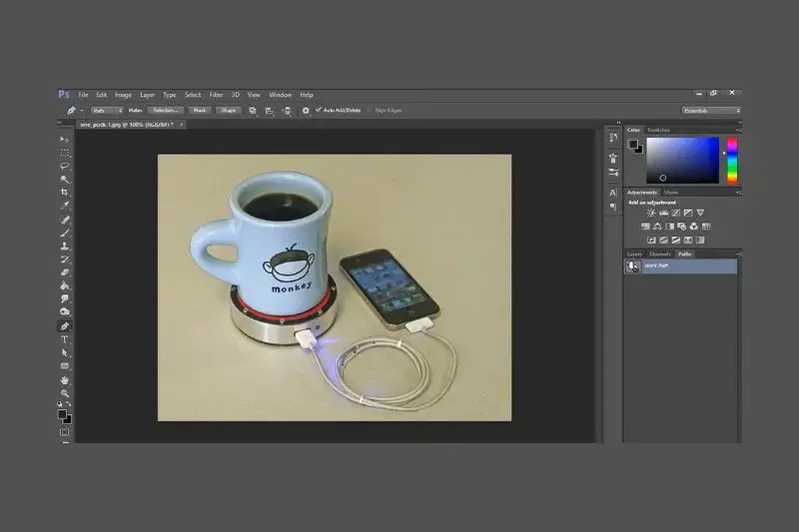
Task: Open the Essentials workspace dropdown
Action: click(711, 110)
